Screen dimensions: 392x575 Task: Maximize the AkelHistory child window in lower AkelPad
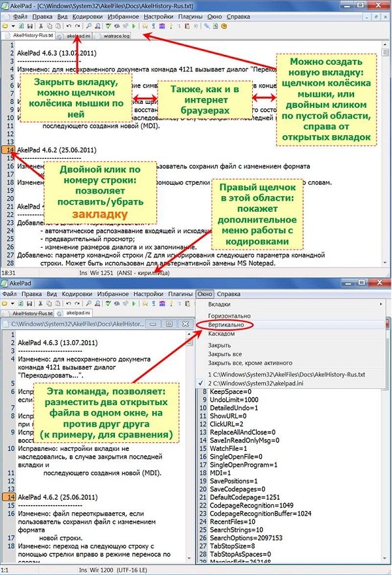click(x=169, y=324)
